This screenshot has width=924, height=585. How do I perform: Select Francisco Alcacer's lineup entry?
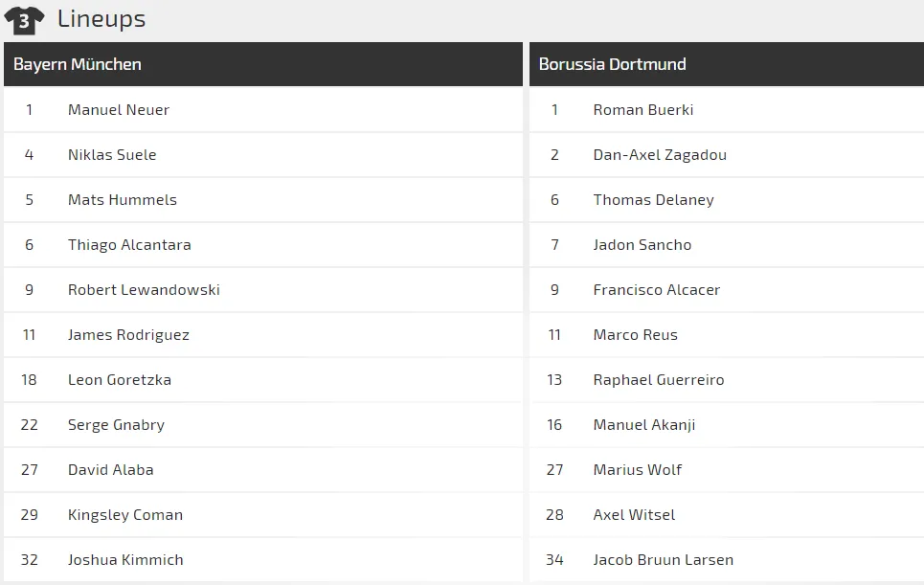pos(657,290)
